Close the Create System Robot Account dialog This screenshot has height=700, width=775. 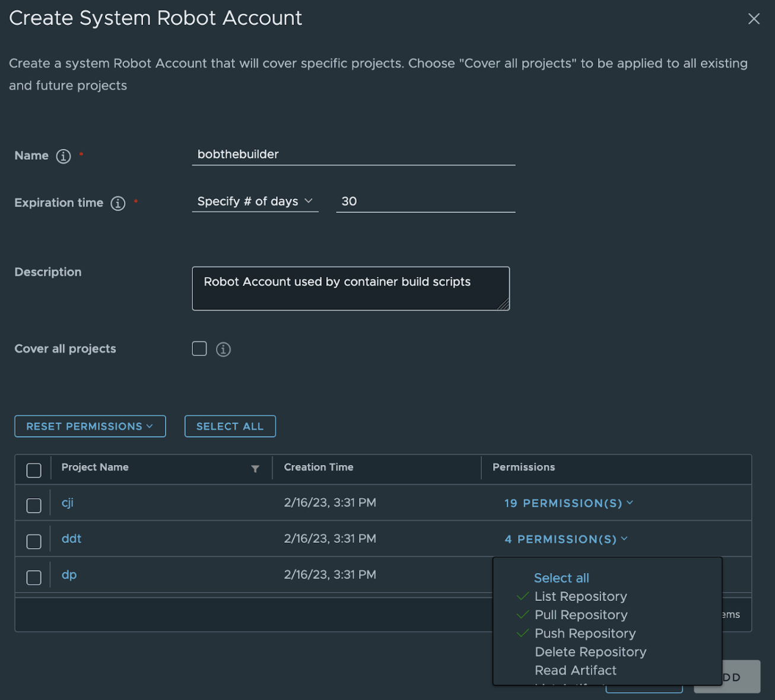point(754,18)
